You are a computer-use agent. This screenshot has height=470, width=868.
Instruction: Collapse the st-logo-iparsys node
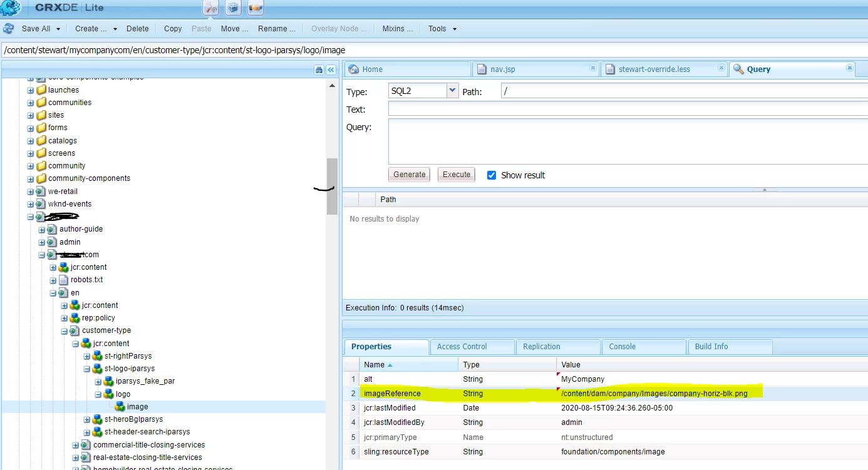[86, 369]
